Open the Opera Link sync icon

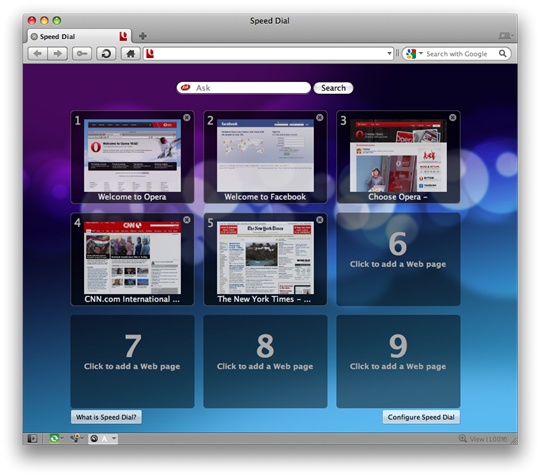(x=54, y=438)
